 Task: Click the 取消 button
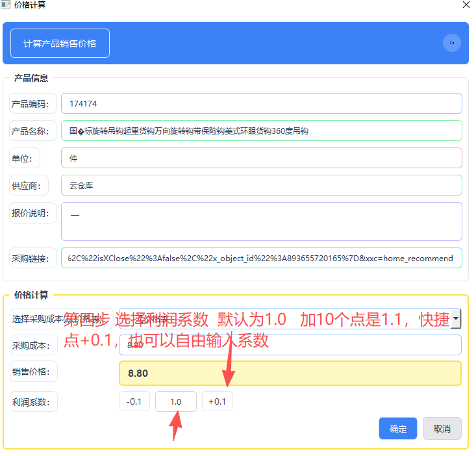tap(442, 428)
